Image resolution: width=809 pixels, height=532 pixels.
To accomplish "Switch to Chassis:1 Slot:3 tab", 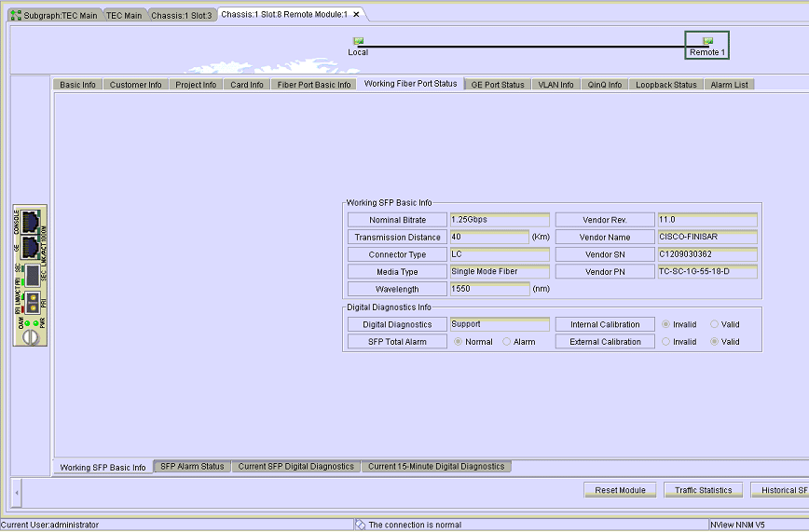I will click(x=181, y=16).
